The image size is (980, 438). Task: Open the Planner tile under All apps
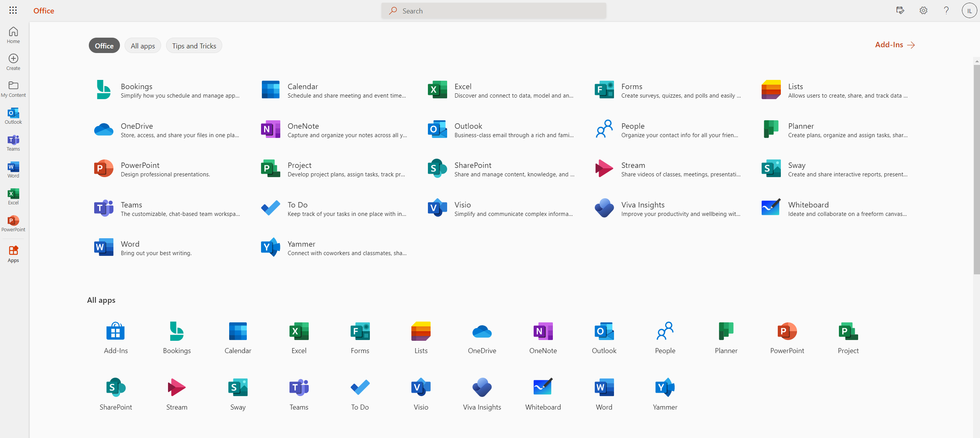coord(726,338)
